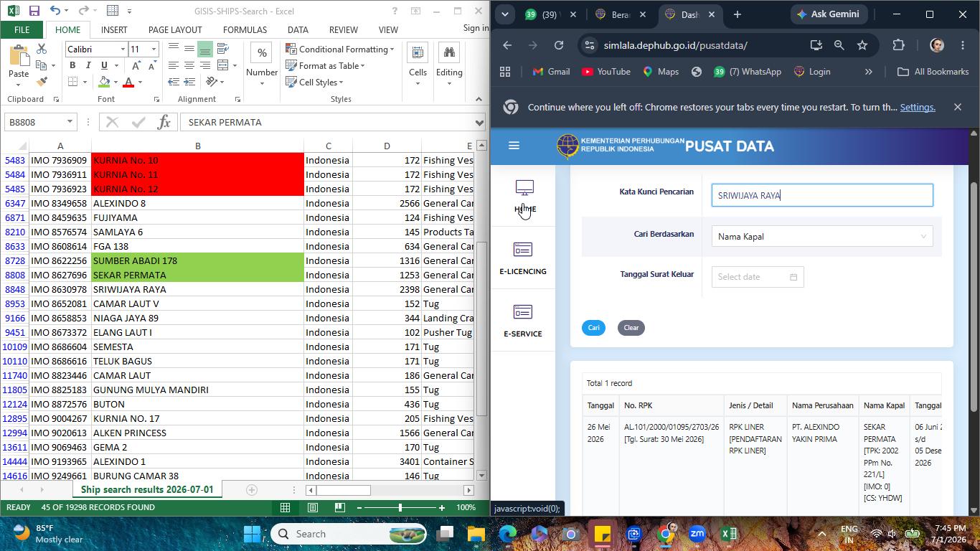This screenshot has height=551, width=980.
Task: Open the font name dropdown showing Calibri
Action: pos(121,49)
